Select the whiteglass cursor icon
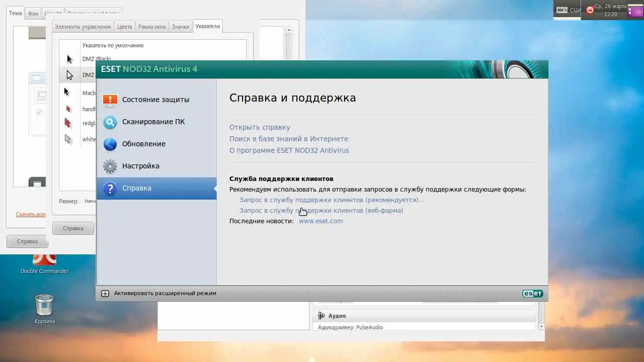The image size is (644, 362). click(x=68, y=139)
